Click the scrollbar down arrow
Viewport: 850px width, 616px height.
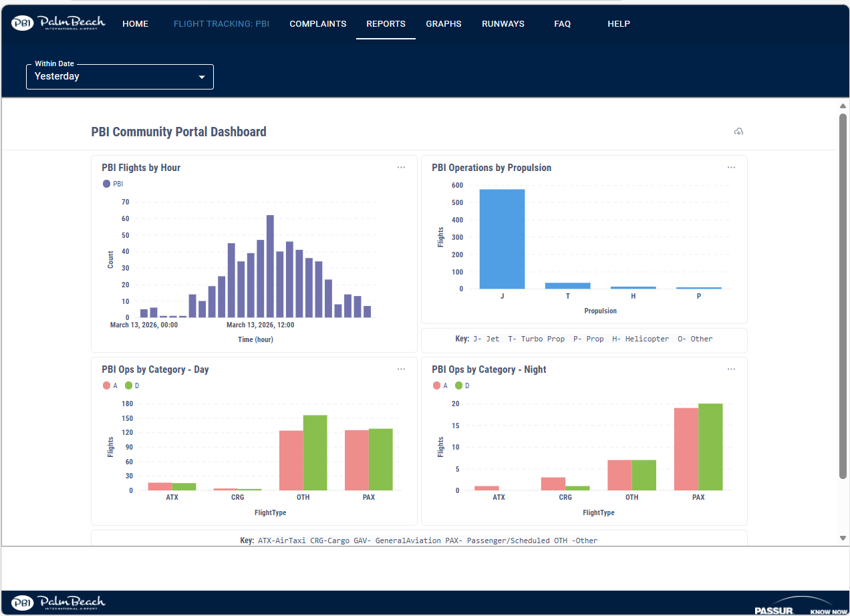point(843,538)
